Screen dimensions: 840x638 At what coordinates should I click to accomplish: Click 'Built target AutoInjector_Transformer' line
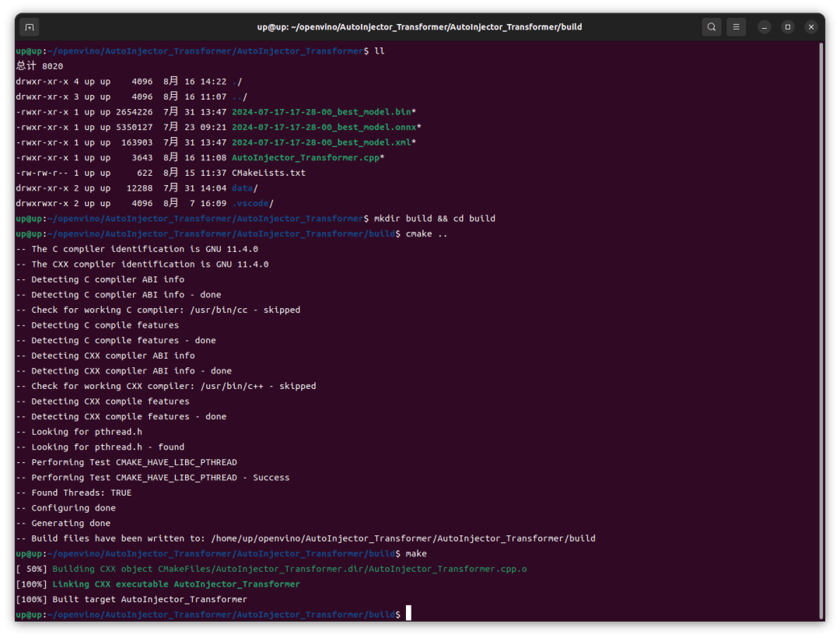[131, 599]
